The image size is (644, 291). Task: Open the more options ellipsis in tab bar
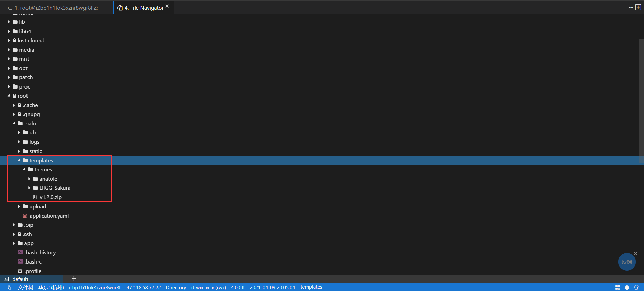coord(631,7)
